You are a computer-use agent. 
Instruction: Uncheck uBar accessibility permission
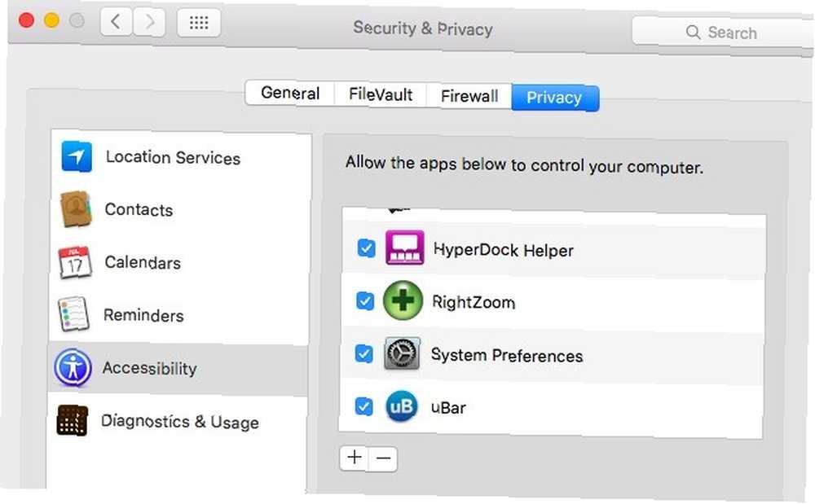tap(363, 406)
